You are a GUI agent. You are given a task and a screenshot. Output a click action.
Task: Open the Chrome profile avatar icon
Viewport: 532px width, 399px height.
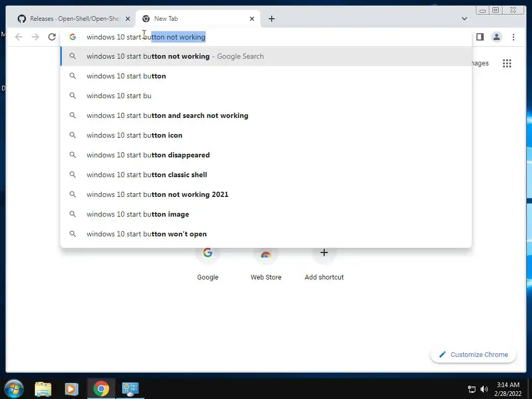[x=497, y=37]
